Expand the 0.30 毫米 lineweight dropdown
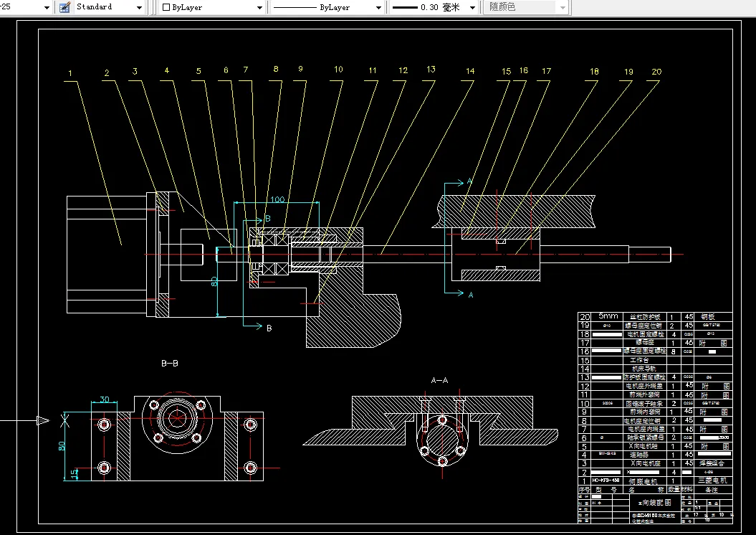This screenshot has width=756, height=535. click(x=472, y=8)
